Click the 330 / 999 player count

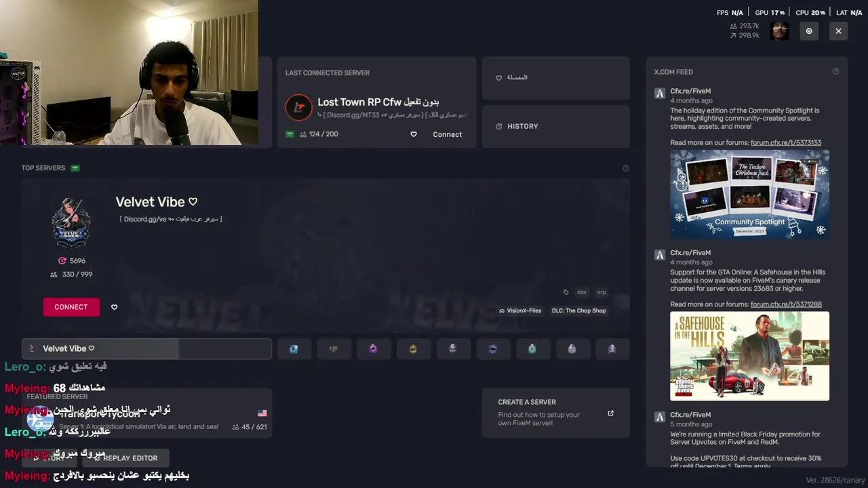click(71, 274)
